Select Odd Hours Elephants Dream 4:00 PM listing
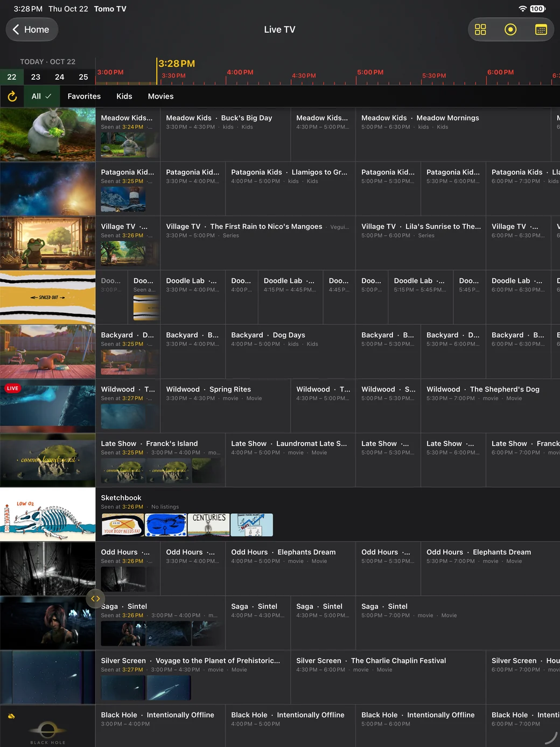This screenshot has height=747, width=560. pos(290,569)
